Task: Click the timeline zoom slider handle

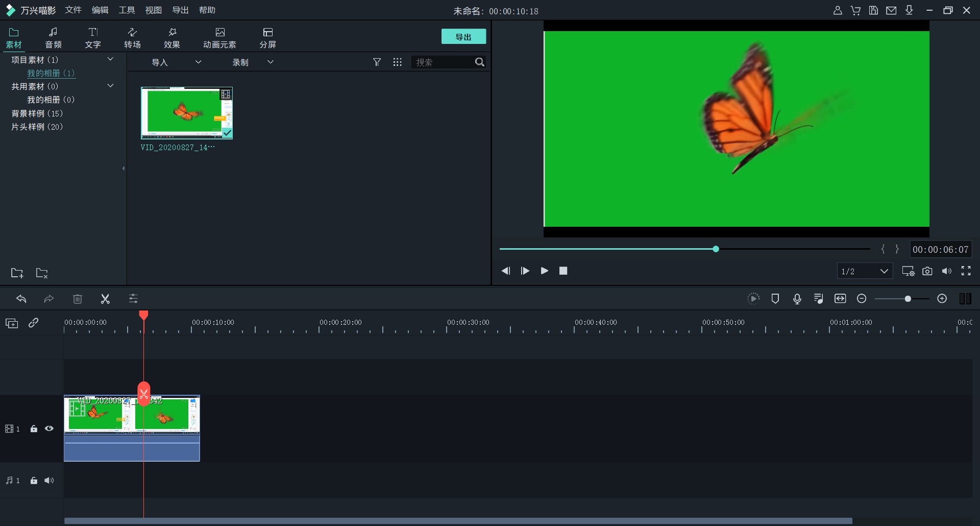Action: pos(908,299)
